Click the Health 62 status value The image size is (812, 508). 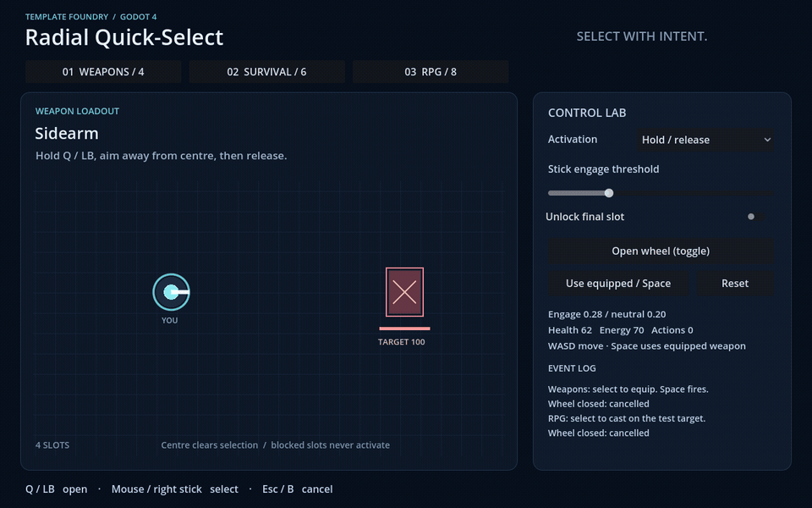click(x=569, y=330)
